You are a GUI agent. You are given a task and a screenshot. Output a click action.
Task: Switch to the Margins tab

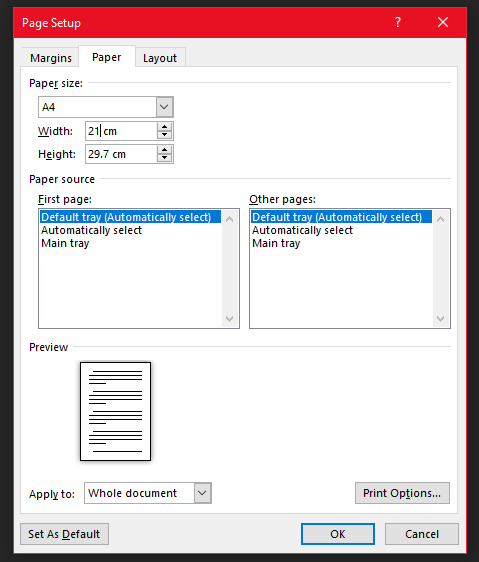point(51,58)
